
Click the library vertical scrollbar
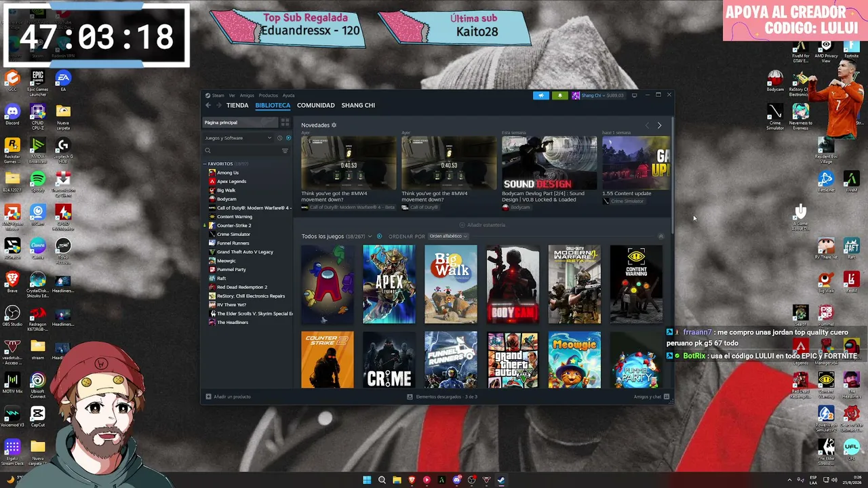coord(672,176)
